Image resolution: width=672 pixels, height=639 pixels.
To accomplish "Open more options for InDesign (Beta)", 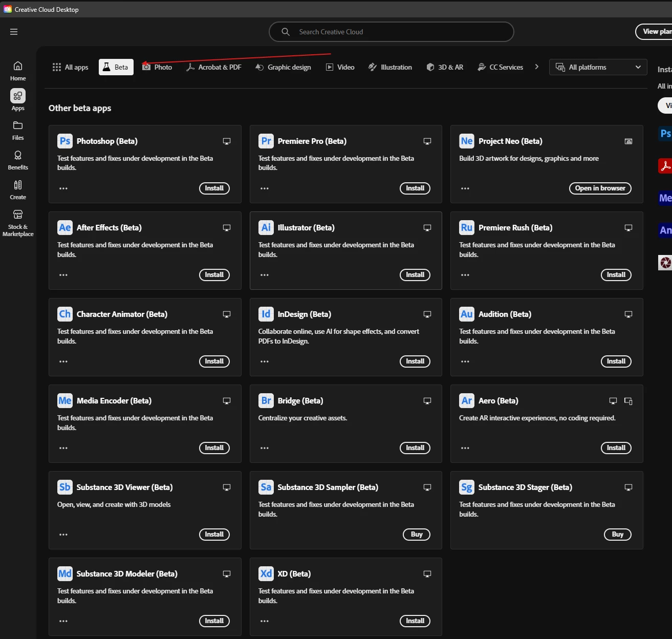I will (x=265, y=361).
